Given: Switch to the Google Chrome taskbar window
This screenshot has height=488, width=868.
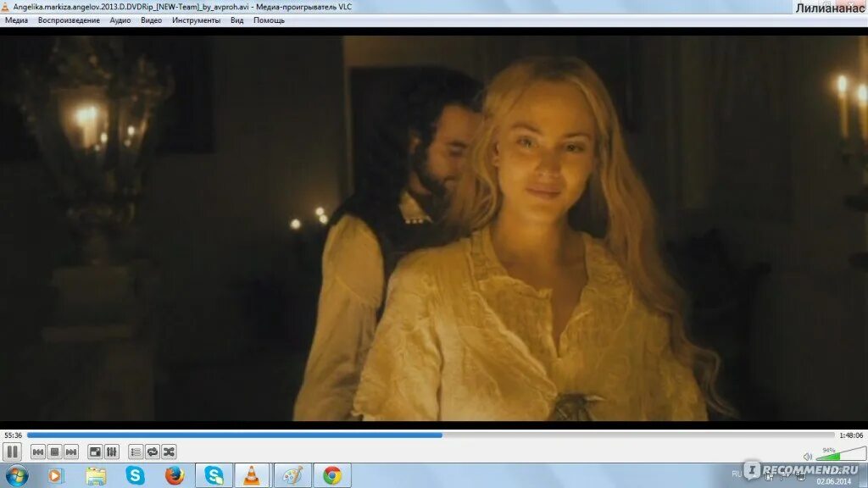Looking at the screenshot, I should click(x=332, y=476).
